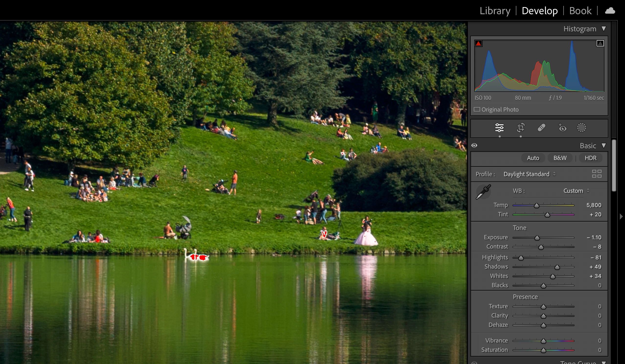Screen dimensions: 625x364
Task: Open the Masking circle tool
Action: tap(581, 128)
